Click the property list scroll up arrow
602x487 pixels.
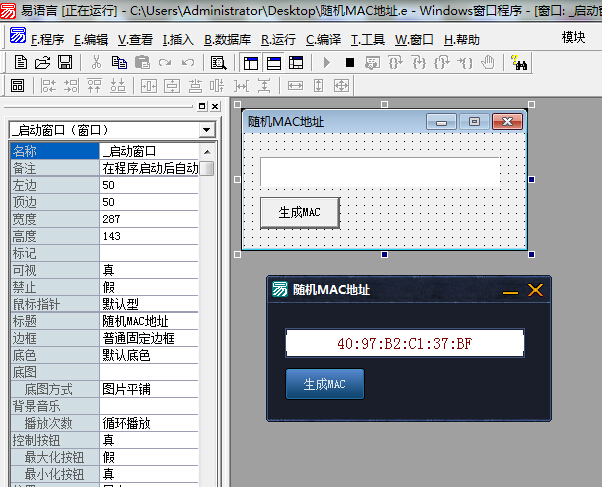(207, 152)
